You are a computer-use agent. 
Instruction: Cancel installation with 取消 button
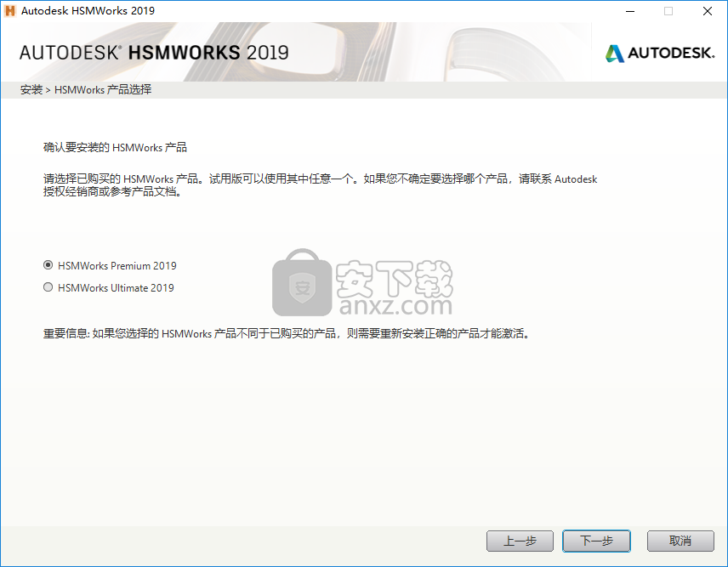(x=680, y=541)
